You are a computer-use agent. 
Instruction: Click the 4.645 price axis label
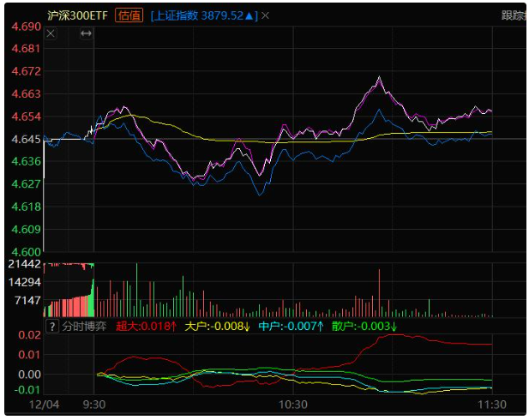click(x=25, y=139)
